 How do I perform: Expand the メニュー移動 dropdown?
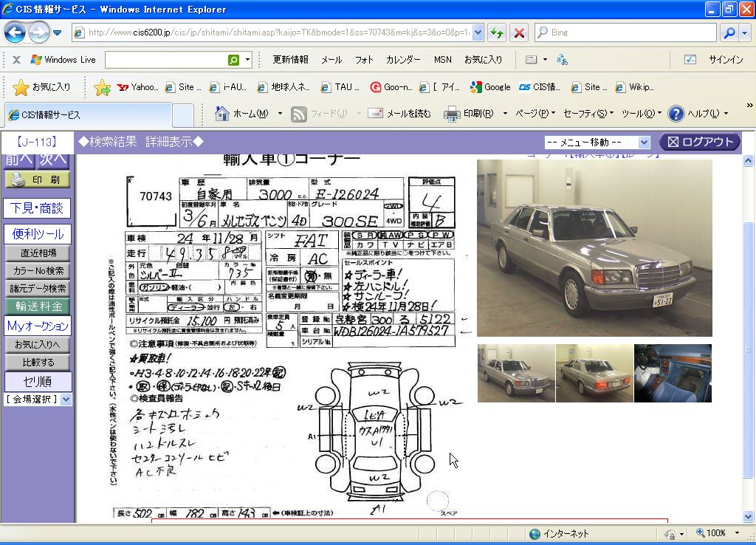(x=644, y=143)
